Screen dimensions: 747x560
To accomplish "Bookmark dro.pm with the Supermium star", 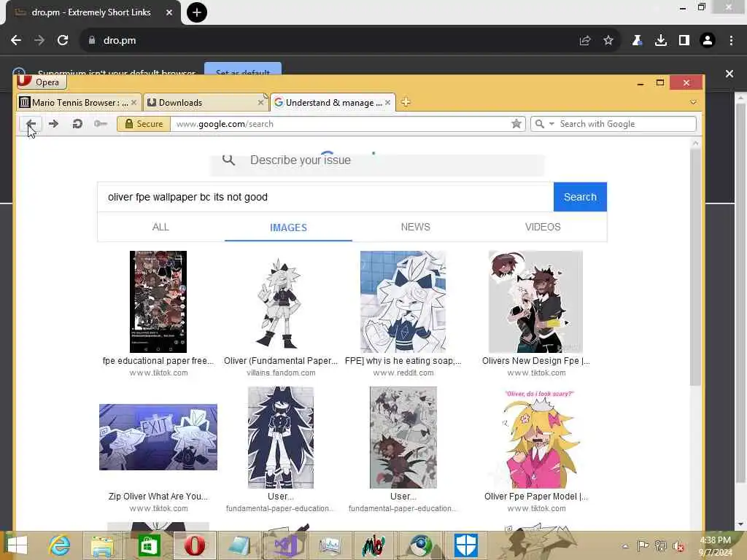I will click(608, 41).
